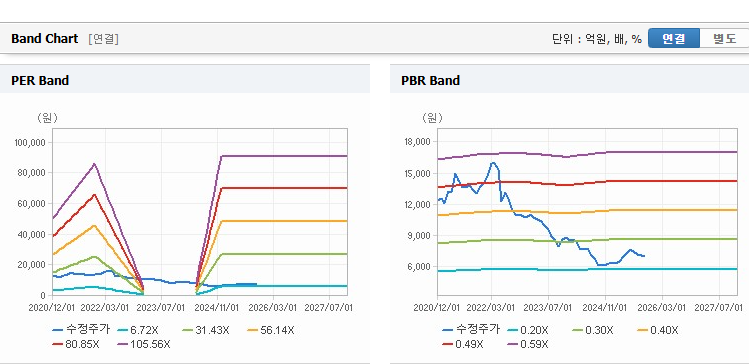The image size is (749, 364).
Task: Toggle the 80.85X legend entry
Action: 76,344
